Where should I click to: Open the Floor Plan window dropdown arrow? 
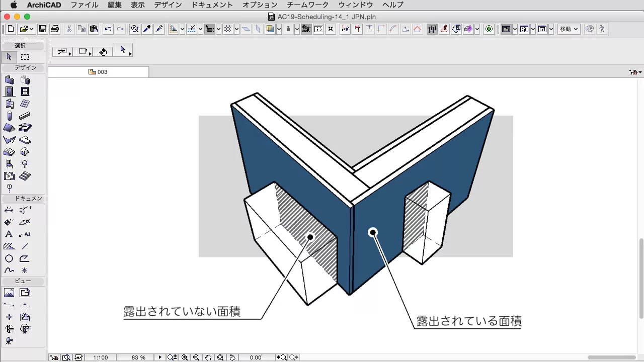515,29
